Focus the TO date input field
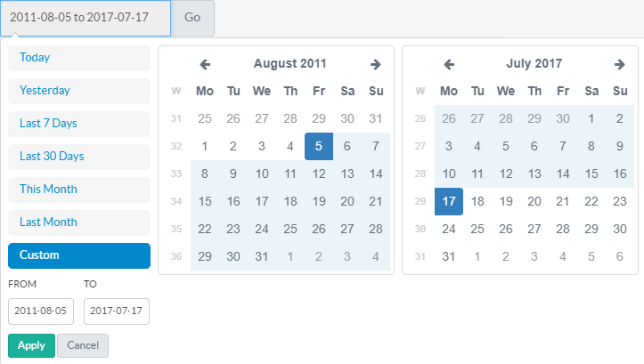This screenshot has width=644, height=364. pyautogui.click(x=118, y=311)
